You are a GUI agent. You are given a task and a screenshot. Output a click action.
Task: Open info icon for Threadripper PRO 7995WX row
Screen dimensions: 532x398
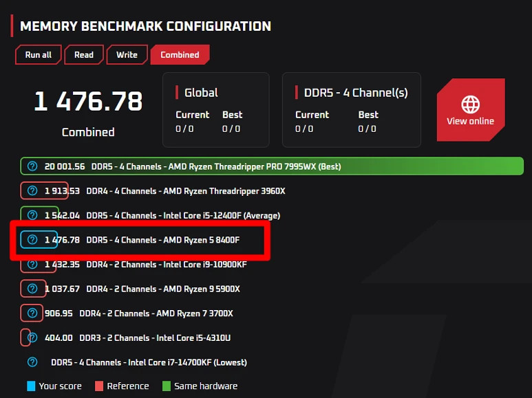click(32, 166)
